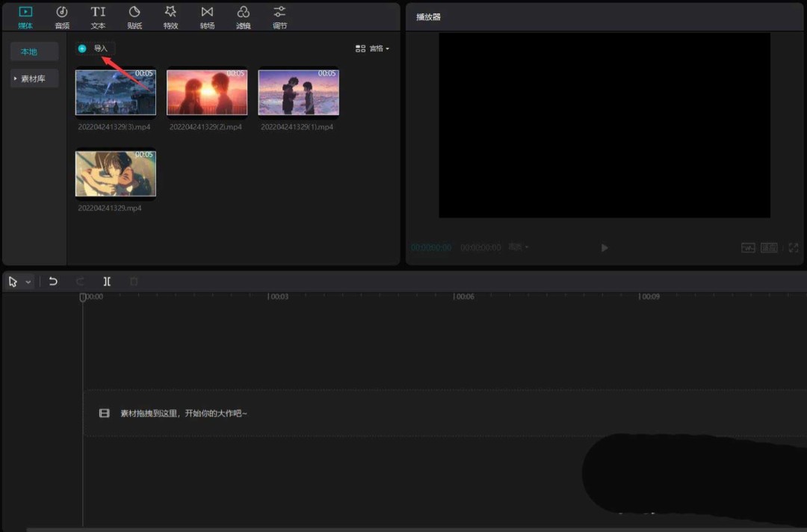
Task: Open the playback ratio dropdown in the player
Action: click(518, 247)
